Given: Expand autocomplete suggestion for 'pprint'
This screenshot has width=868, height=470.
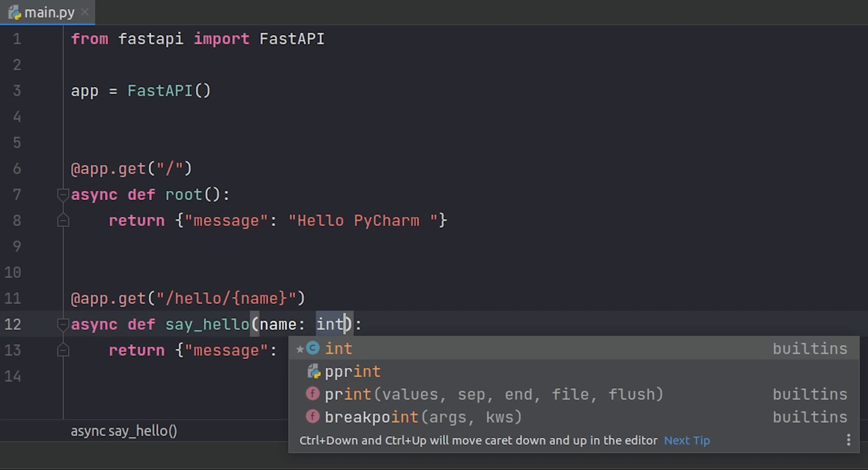Looking at the screenshot, I should coord(352,372).
